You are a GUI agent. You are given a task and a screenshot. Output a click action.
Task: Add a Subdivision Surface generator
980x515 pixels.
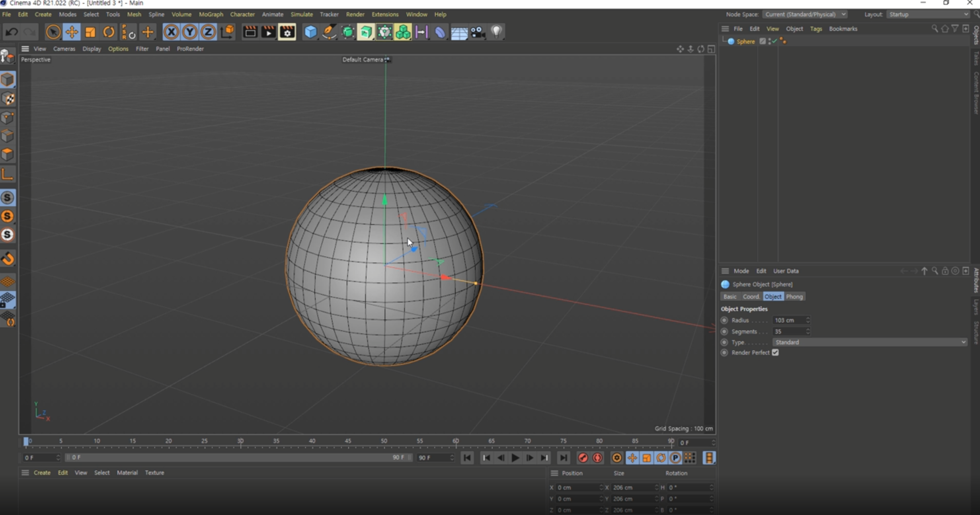[348, 32]
